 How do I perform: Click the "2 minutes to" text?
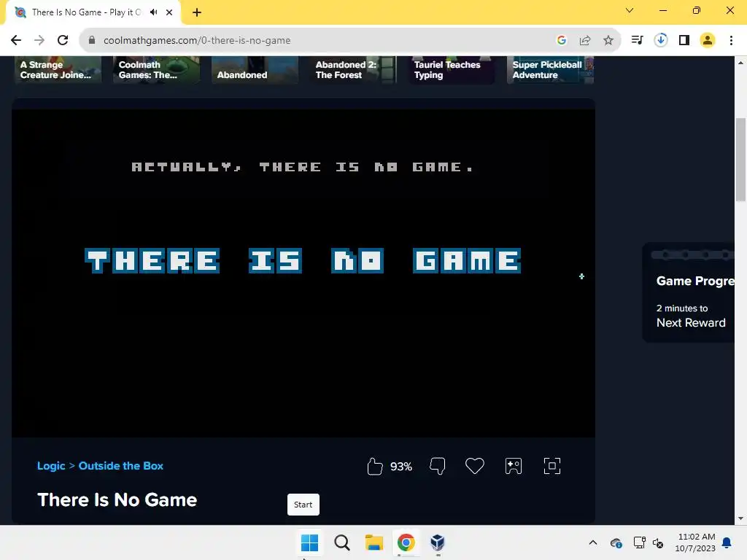[682, 308]
